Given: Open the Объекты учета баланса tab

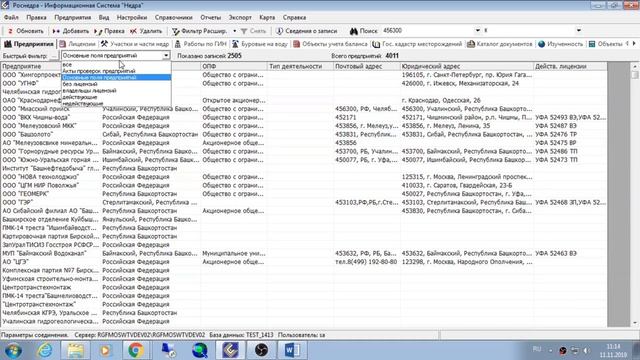Looking at the screenshot, I should coord(330,44).
